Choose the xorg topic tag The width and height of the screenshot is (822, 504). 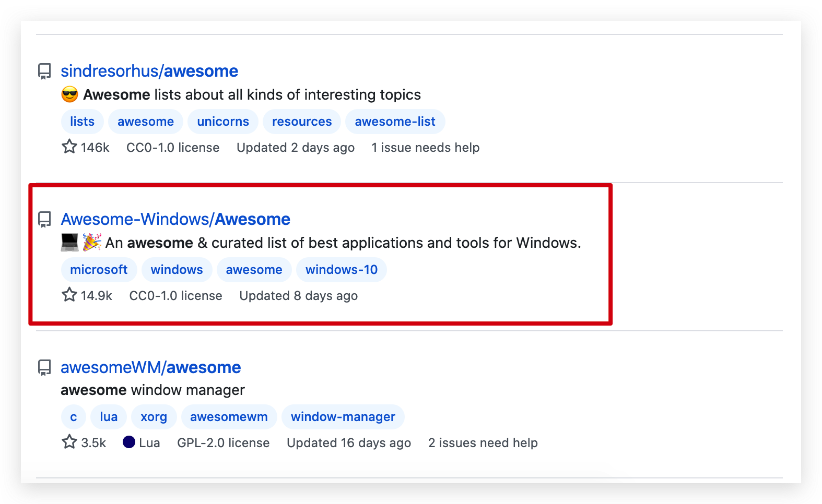pyautogui.click(x=154, y=417)
